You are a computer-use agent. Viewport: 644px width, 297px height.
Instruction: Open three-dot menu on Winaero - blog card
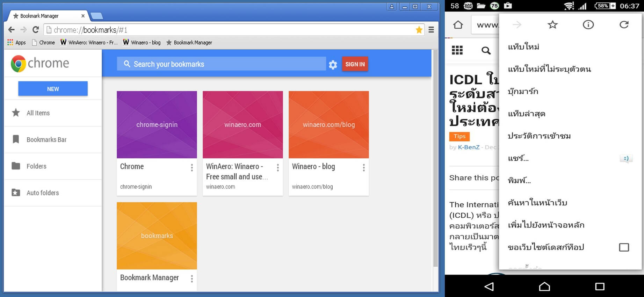pos(364,168)
